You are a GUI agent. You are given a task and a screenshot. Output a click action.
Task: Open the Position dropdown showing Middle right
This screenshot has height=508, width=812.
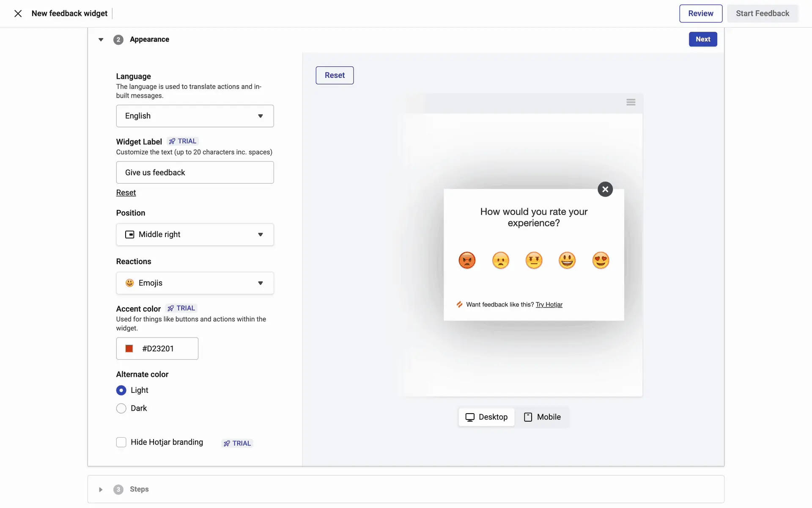[195, 235]
